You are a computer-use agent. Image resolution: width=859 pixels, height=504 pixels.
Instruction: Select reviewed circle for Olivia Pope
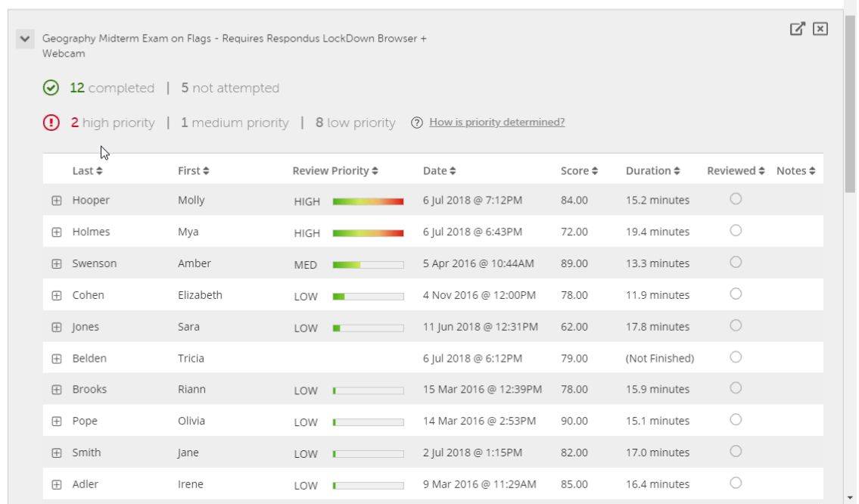735,420
